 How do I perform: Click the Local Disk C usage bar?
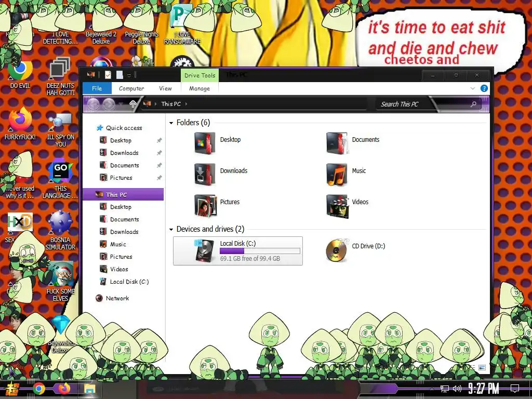click(260, 251)
